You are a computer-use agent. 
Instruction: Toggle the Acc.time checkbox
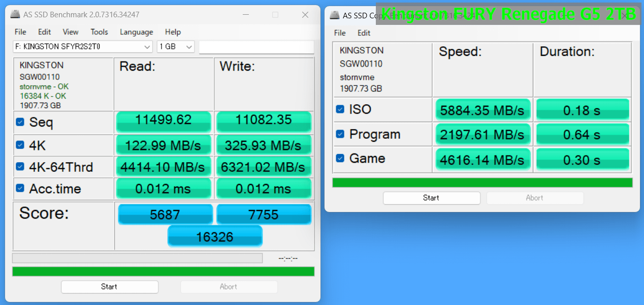click(x=20, y=188)
